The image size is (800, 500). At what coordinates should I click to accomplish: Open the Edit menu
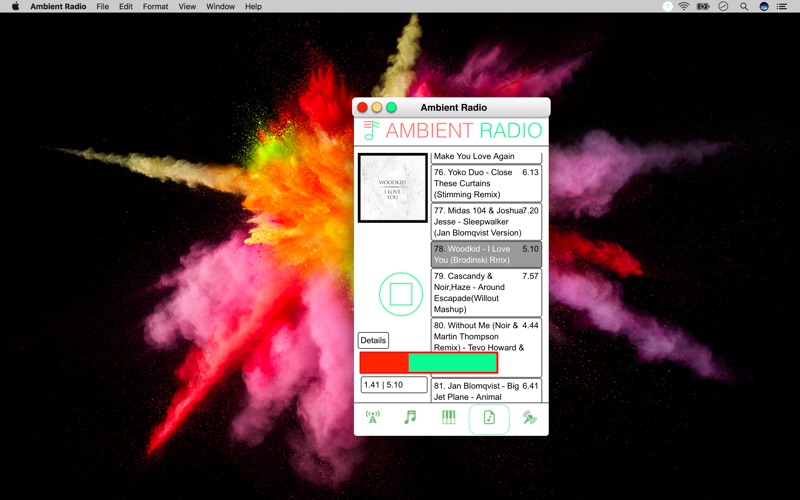(x=126, y=6)
